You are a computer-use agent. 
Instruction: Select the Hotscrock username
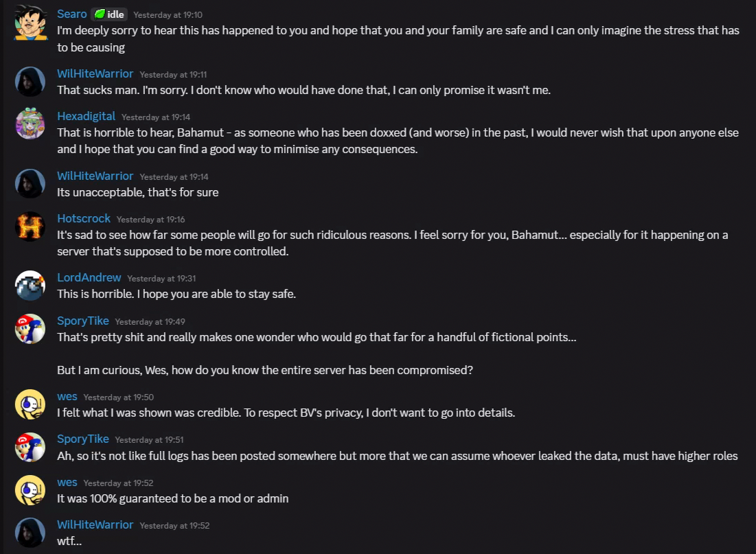(x=84, y=218)
